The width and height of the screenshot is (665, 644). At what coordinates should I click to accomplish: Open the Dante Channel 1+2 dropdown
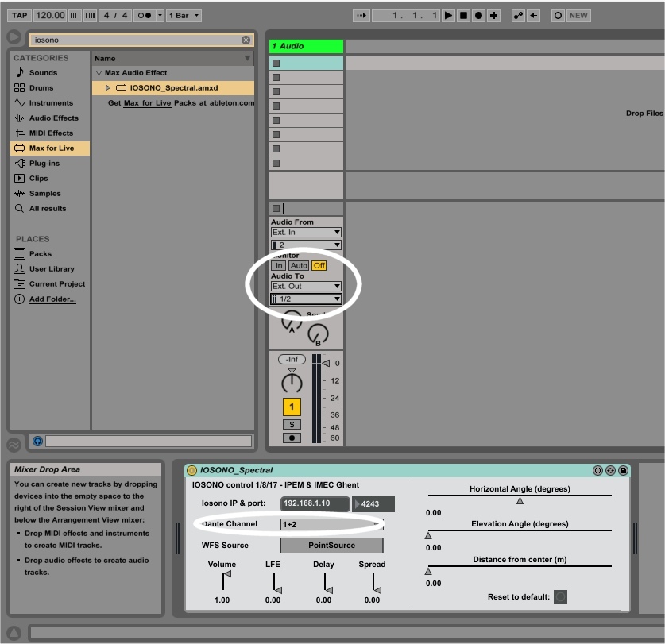pyautogui.click(x=331, y=524)
